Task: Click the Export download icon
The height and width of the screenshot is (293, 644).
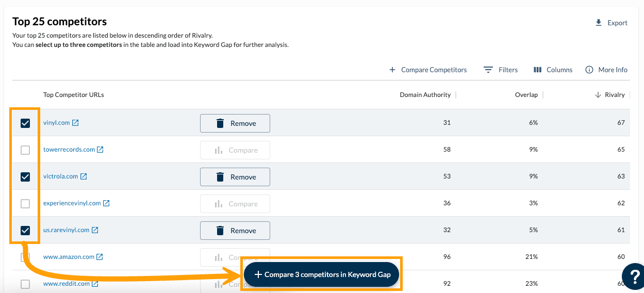Action: pos(599,23)
